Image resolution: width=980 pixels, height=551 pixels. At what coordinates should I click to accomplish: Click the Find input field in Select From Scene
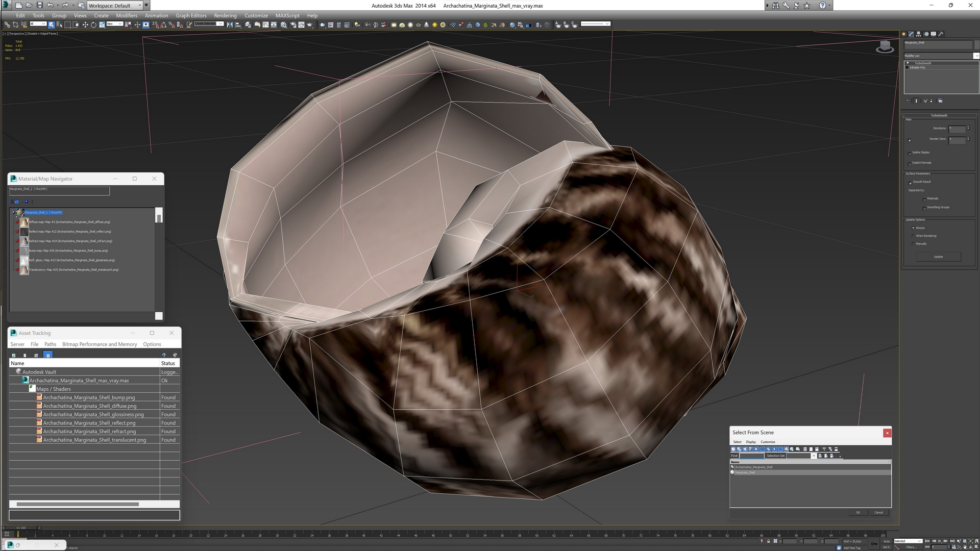751,456
